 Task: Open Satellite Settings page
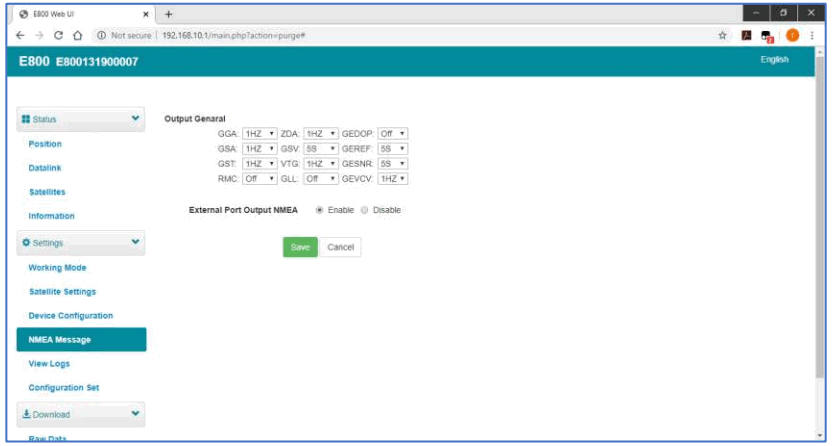point(63,292)
